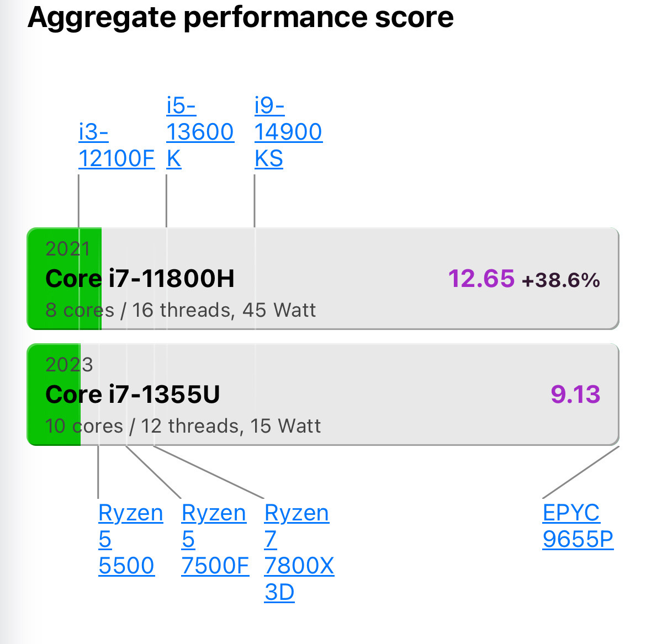Image resolution: width=646 pixels, height=644 pixels.
Task: Follow the Ryzen 5 5500 link
Action: (130, 539)
